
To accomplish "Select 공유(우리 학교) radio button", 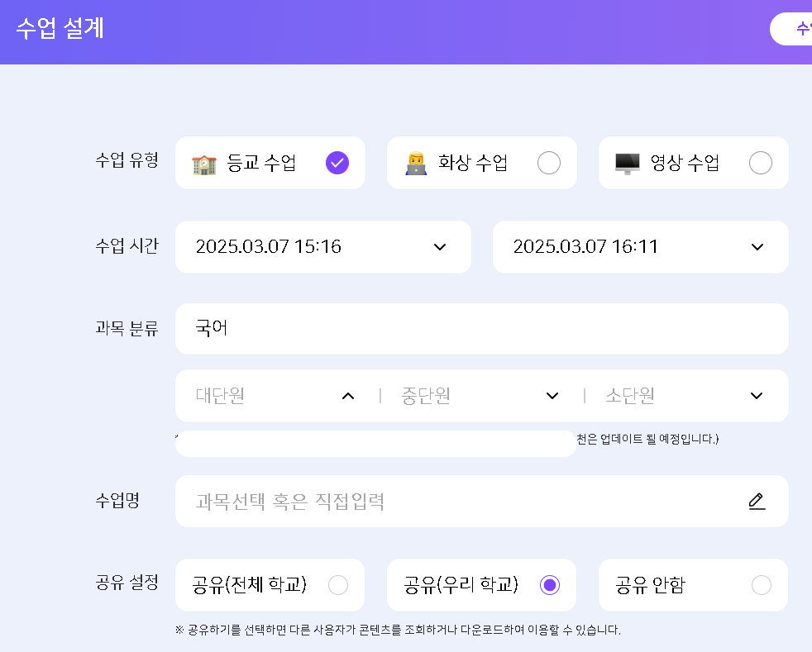I will (550, 585).
